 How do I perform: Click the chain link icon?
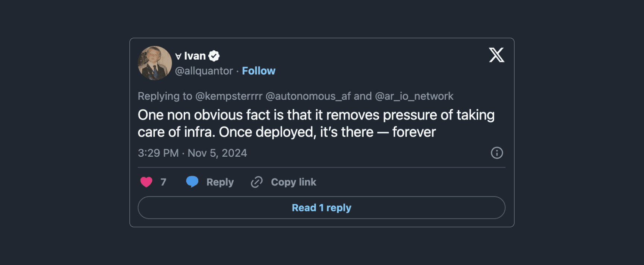coord(257,182)
